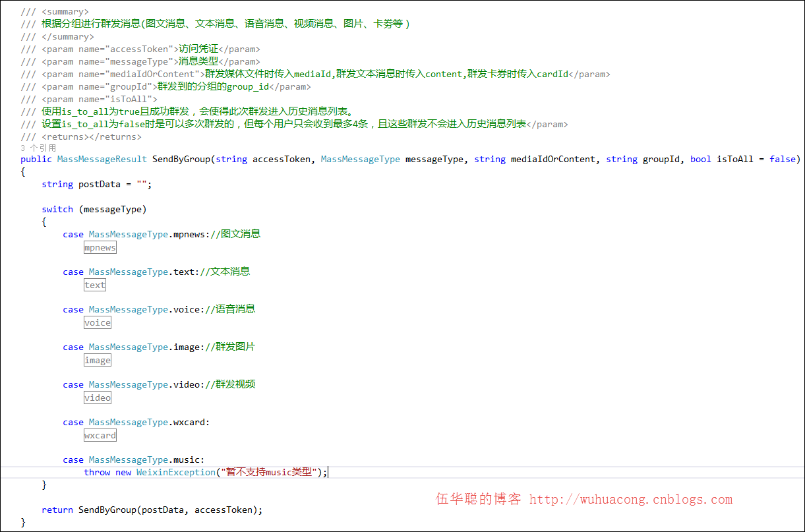Click the 'string postData = "";' line
The height and width of the screenshot is (532, 805).
(x=97, y=185)
